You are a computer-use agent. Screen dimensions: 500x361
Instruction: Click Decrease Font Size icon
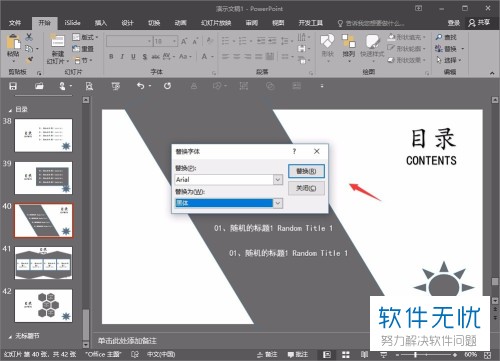coord(195,41)
